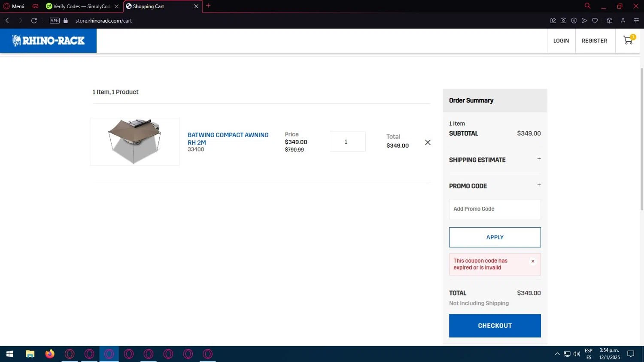Open File Explorer from taskbar
Screen dimensions: 644x362
[30, 354]
